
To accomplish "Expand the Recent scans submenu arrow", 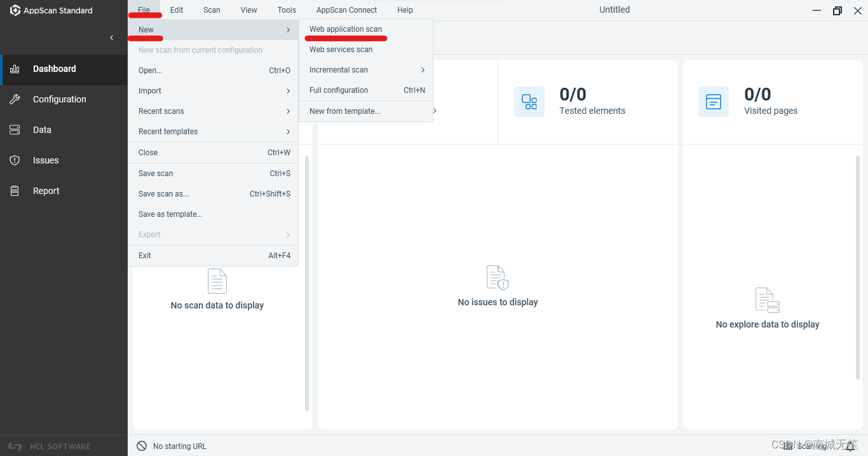I will point(288,111).
